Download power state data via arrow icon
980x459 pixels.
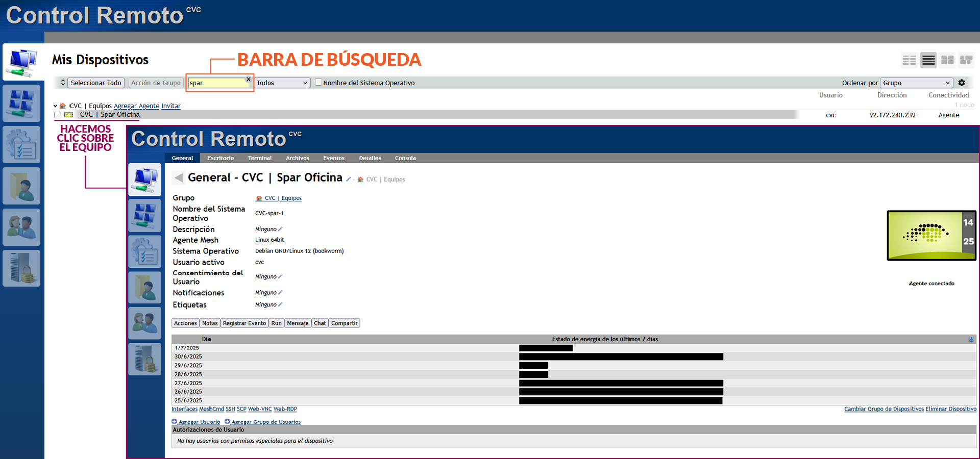tap(971, 339)
